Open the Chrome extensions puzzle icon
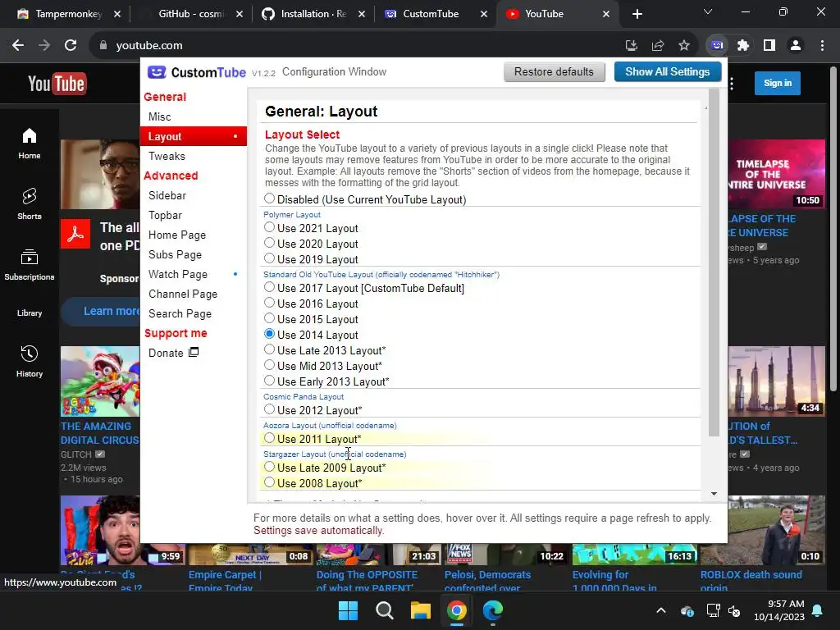Viewport: 840px width, 630px height. pyautogui.click(x=743, y=46)
